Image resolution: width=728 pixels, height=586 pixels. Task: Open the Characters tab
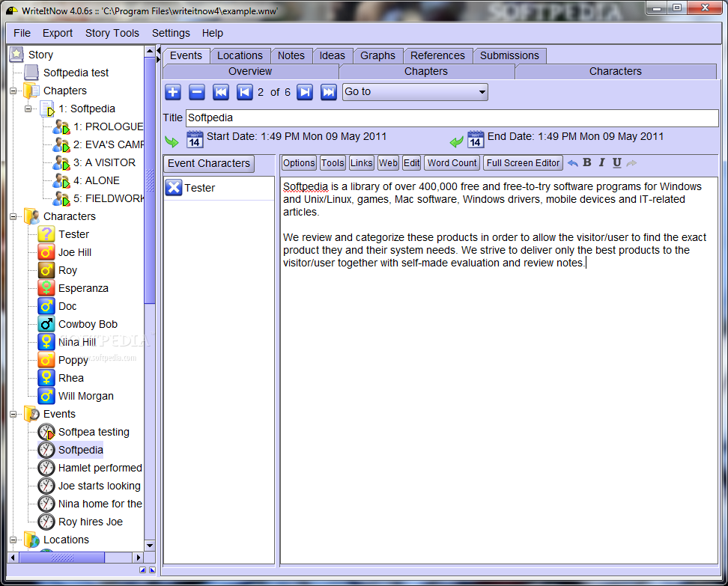tap(616, 71)
